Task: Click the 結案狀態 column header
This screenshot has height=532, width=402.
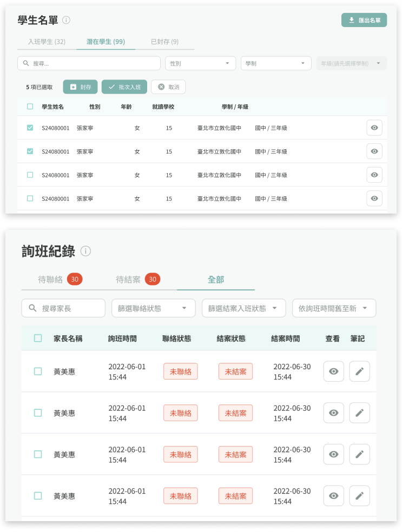Action: [x=231, y=338]
